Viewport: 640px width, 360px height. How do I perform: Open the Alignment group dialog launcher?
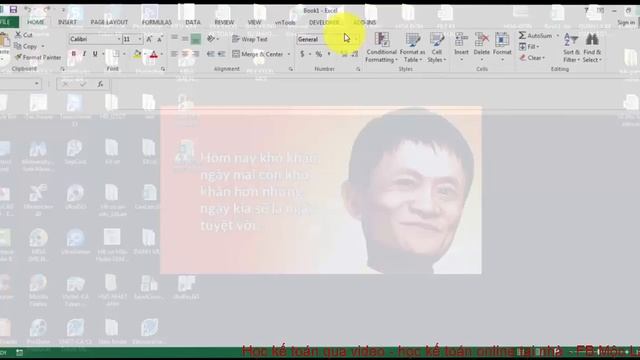coord(291,69)
